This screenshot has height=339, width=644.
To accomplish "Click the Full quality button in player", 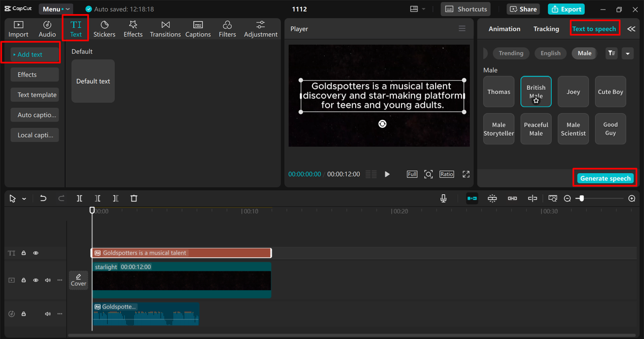I will (412, 174).
